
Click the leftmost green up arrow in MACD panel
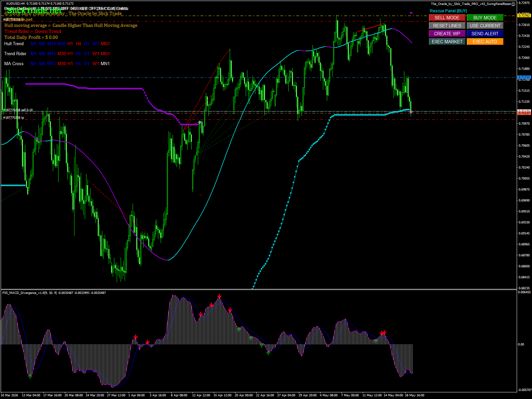coord(30,376)
